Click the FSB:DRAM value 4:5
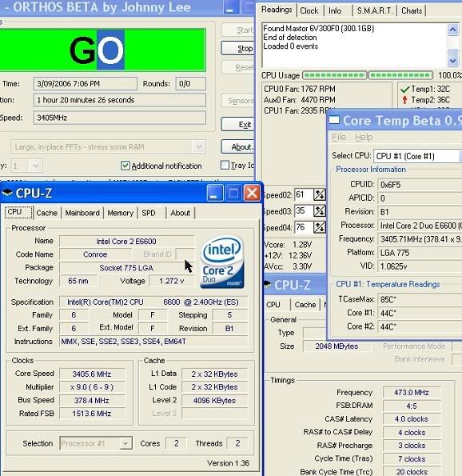The width and height of the screenshot is (462, 476). 412,406
